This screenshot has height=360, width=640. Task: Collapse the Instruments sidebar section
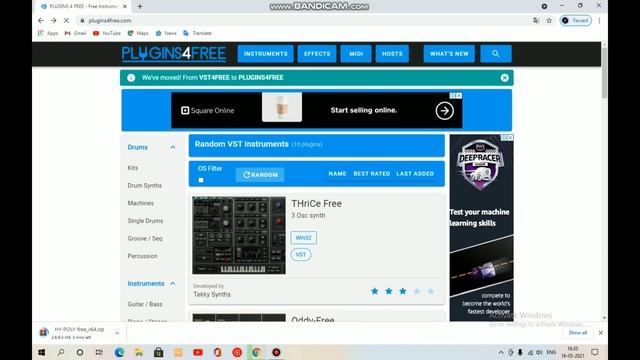(x=173, y=284)
